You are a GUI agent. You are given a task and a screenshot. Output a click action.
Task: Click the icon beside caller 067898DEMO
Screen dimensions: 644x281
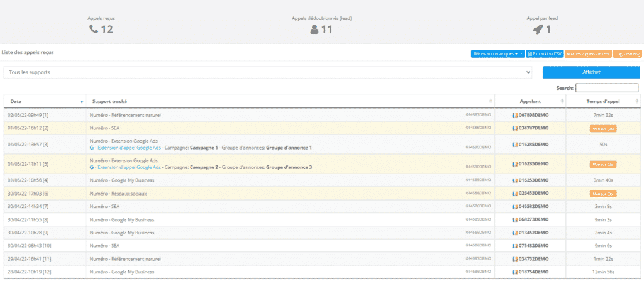coord(515,115)
